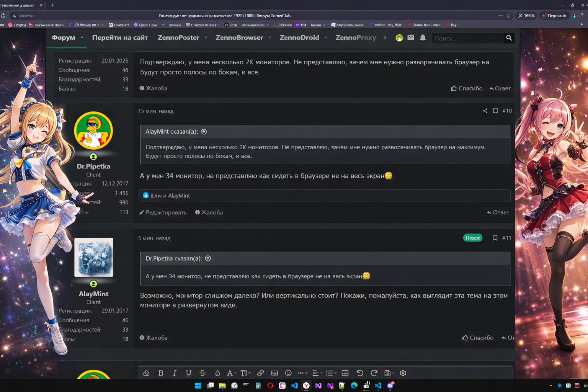This screenshot has width=588, height=392.
Task: Reload the page in the browser
Action: pos(3,16)
